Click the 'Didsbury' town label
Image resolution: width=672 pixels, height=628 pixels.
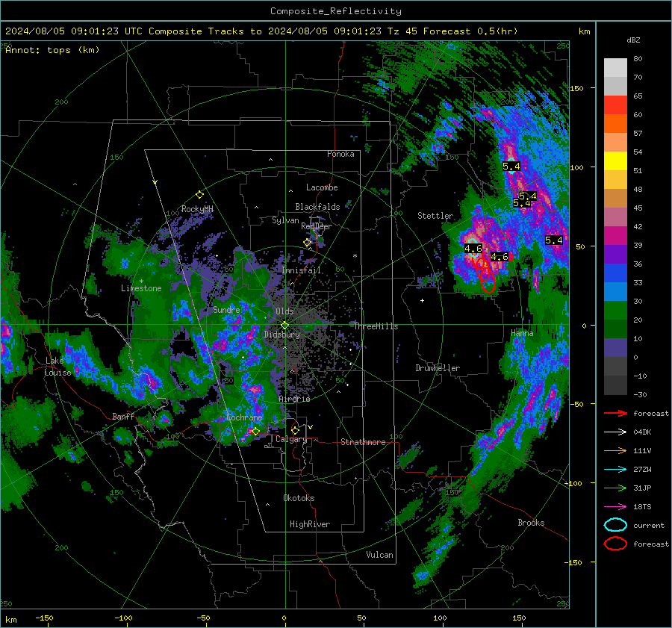281,335
